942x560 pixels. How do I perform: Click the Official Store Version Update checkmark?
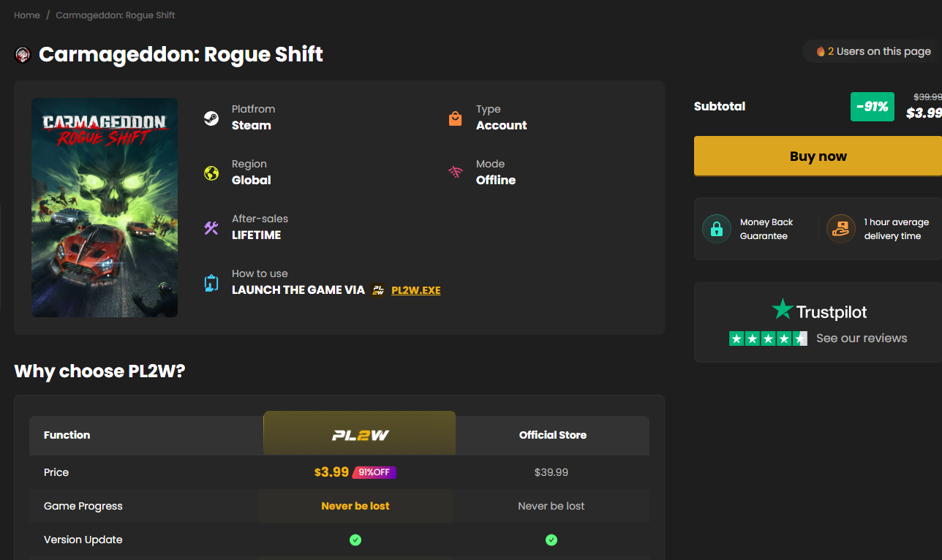(551, 540)
